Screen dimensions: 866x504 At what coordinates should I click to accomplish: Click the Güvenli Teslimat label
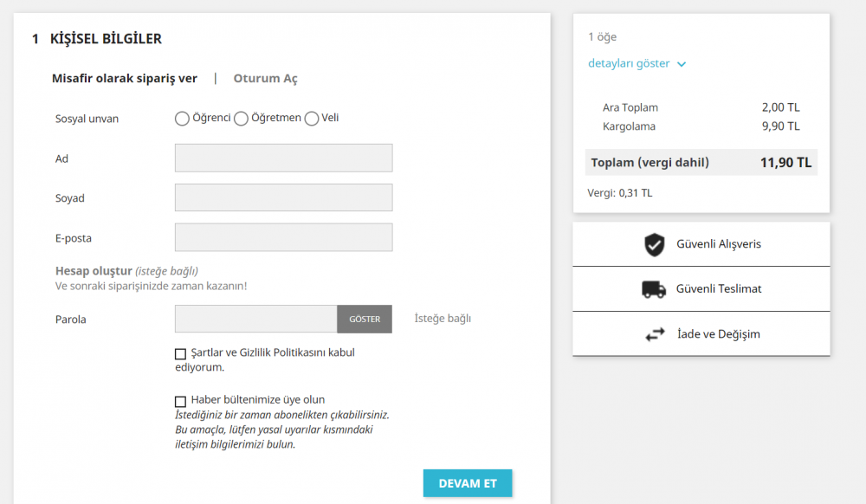pyautogui.click(x=719, y=288)
